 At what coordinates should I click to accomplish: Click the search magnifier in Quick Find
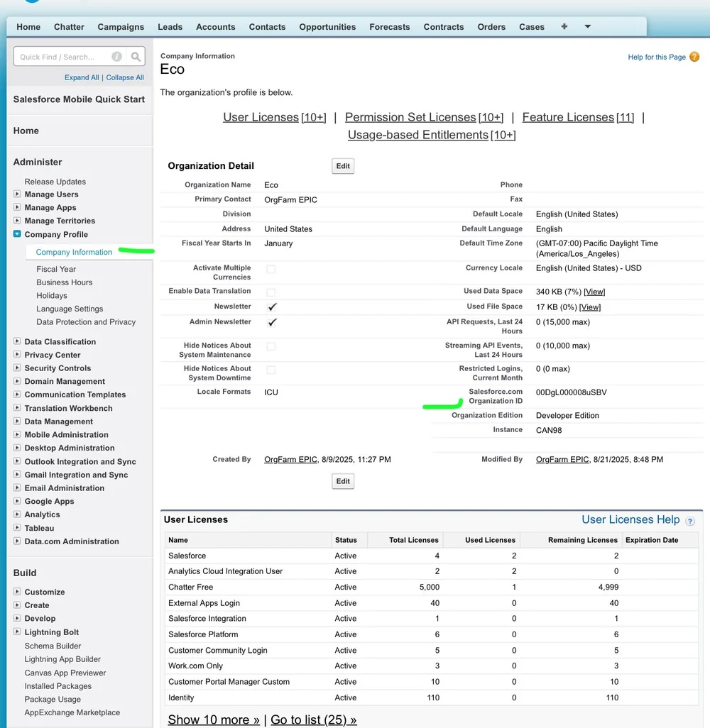[135, 56]
